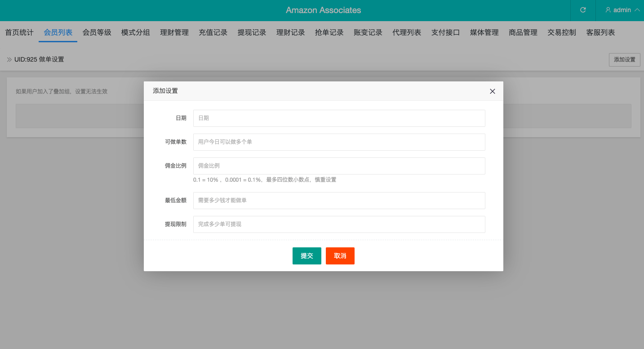Click the 添加设置 button in the corner

tap(624, 59)
